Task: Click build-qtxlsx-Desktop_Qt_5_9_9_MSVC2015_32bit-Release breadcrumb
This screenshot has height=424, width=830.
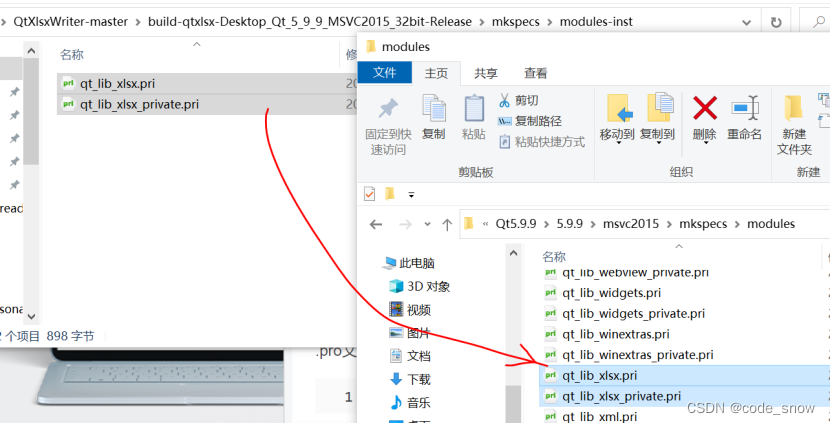Action: pyautogui.click(x=310, y=22)
